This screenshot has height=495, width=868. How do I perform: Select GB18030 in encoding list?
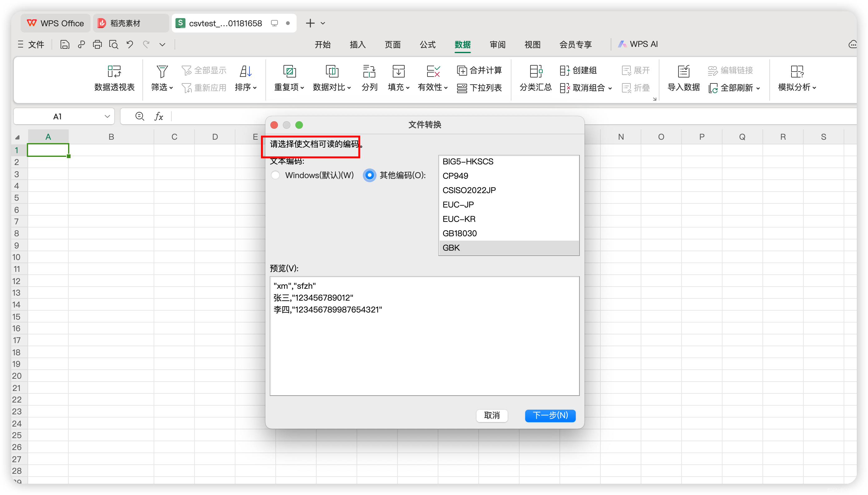tap(509, 233)
